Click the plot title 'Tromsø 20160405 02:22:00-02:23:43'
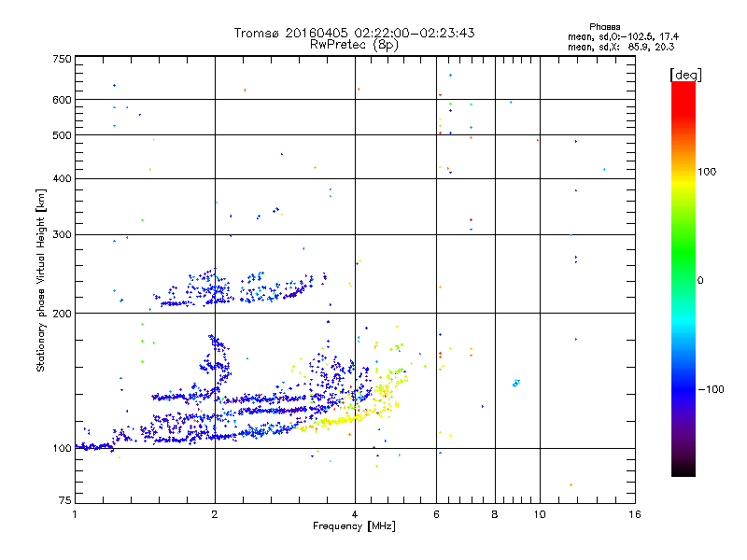Image resolution: width=747 pixels, height=560 pixels. click(354, 33)
